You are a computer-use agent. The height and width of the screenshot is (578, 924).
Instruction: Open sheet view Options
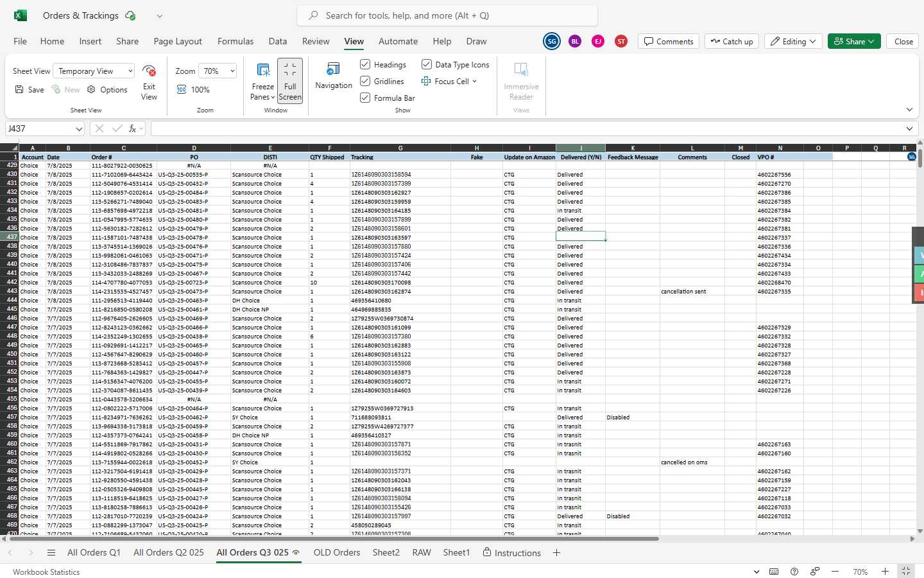107,90
